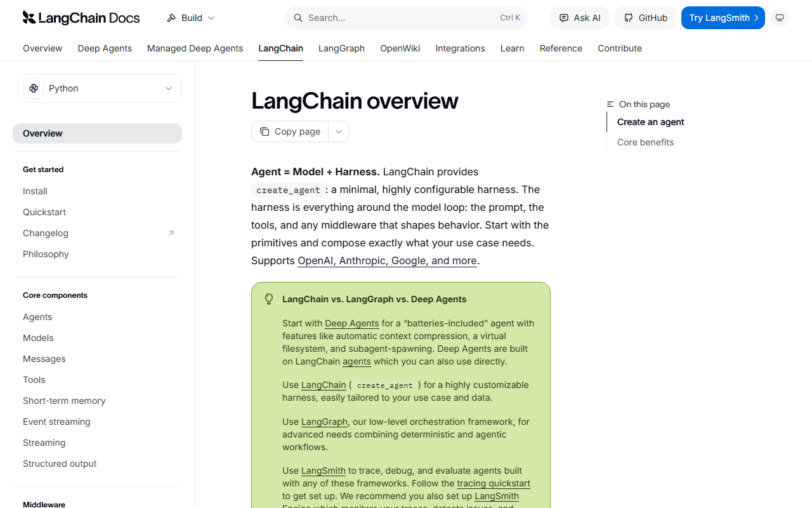
Task: Click the magnifier icon in search bar
Action: point(298,18)
